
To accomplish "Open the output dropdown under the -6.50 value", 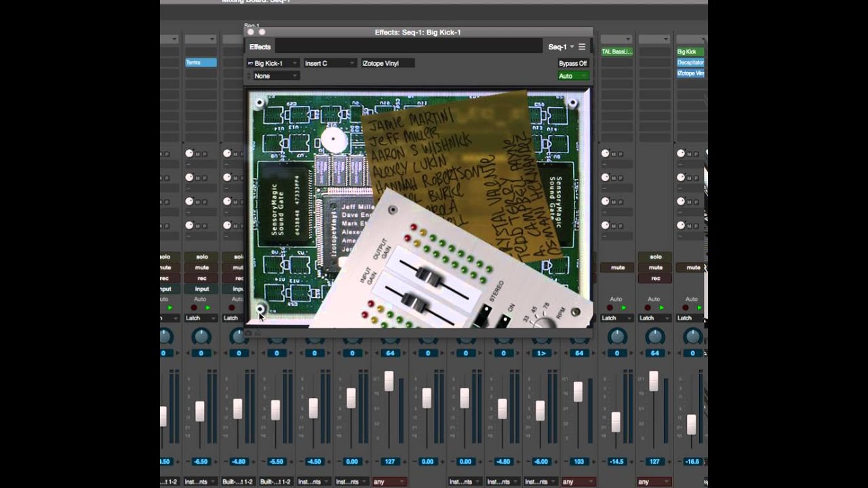I will (x=201, y=482).
